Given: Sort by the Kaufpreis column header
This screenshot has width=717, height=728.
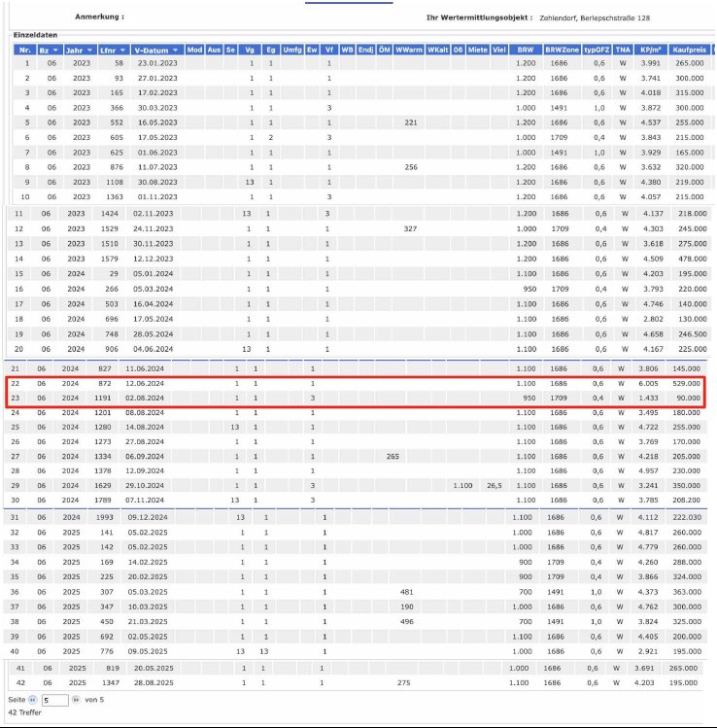Looking at the screenshot, I should [x=689, y=50].
